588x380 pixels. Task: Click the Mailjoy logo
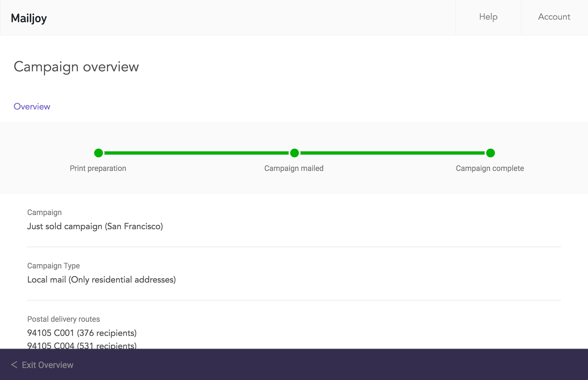(x=29, y=18)
